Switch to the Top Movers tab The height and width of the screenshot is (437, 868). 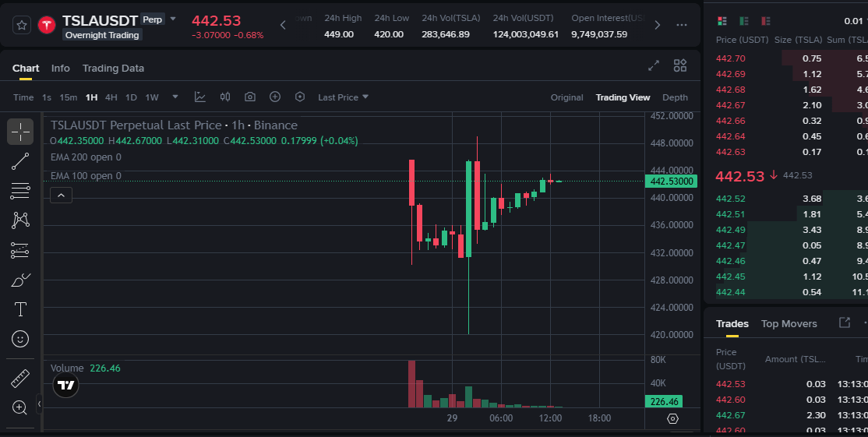(789, 323)
